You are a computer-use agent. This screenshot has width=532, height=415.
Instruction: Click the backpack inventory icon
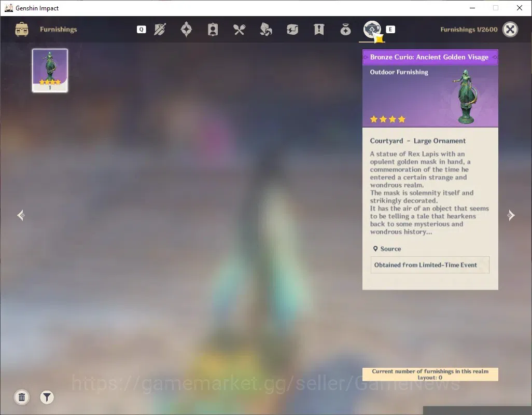point(22,30)
